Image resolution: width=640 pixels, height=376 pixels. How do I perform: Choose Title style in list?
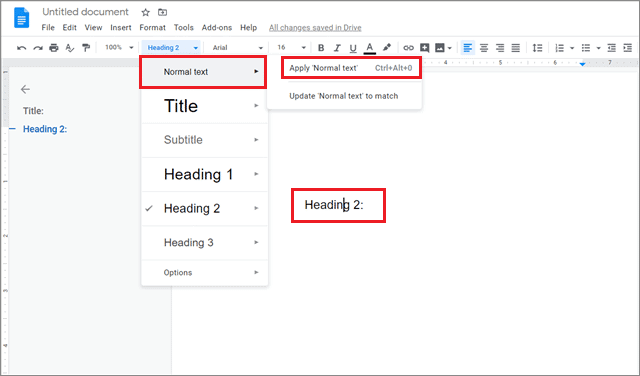[x=204, y=106]
